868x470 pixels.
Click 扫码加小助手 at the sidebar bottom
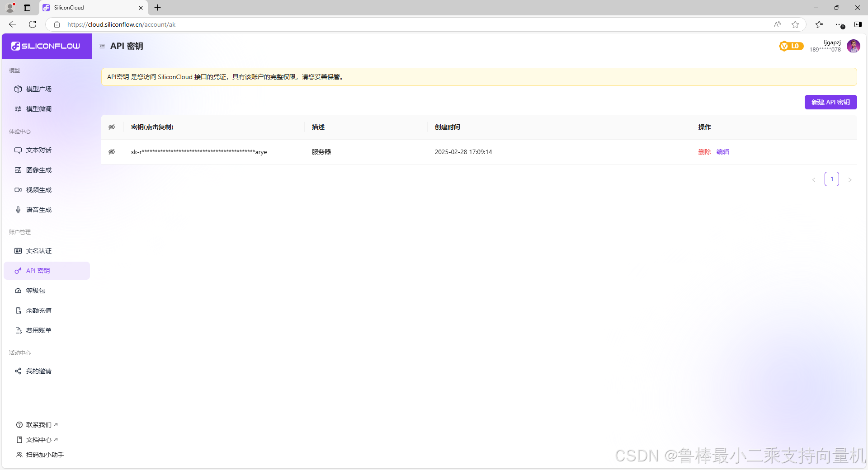(x=40, y=455)
